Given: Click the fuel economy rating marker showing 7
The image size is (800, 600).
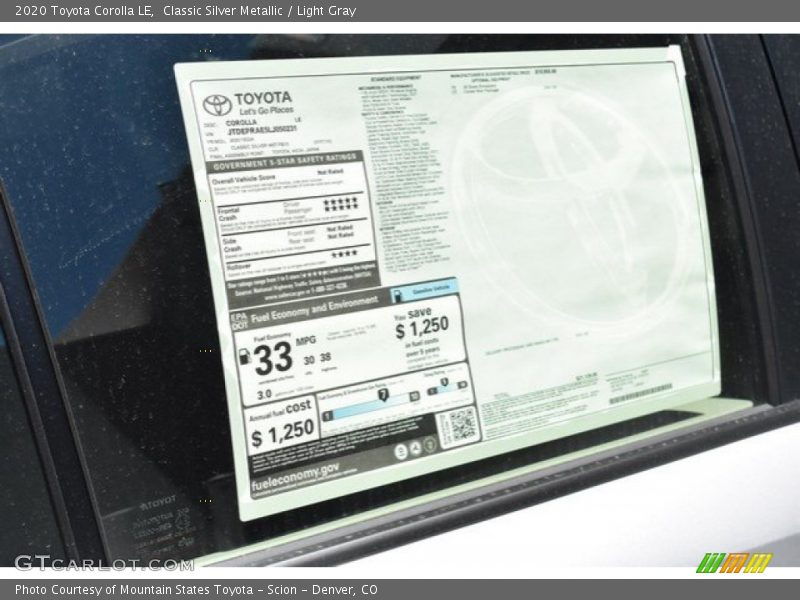Looking at the screenshot, I should tap(383, 394).
